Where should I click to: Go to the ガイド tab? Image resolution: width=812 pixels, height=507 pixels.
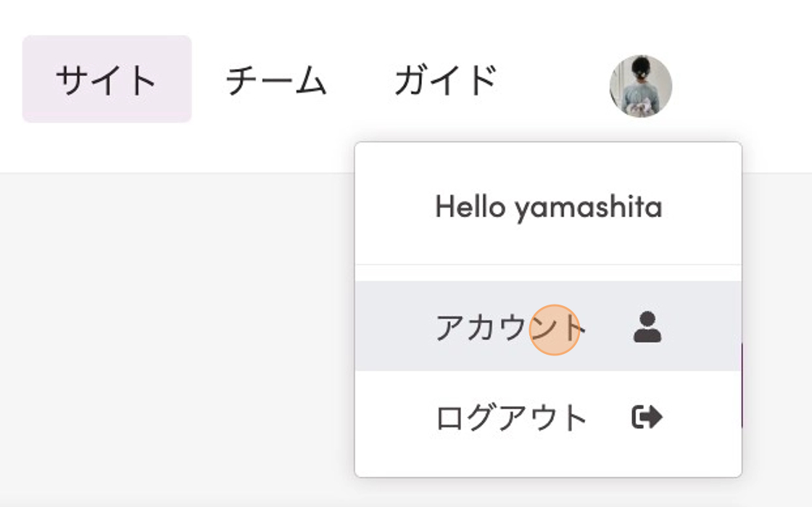pyautogui.click(x=446, y=80)
